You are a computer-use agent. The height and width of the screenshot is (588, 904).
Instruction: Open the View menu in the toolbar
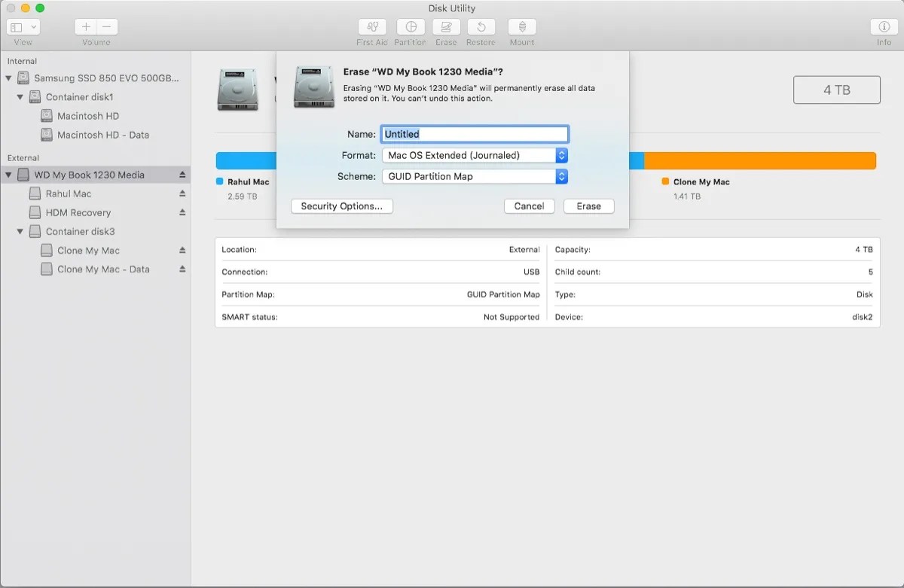[23, 27]
